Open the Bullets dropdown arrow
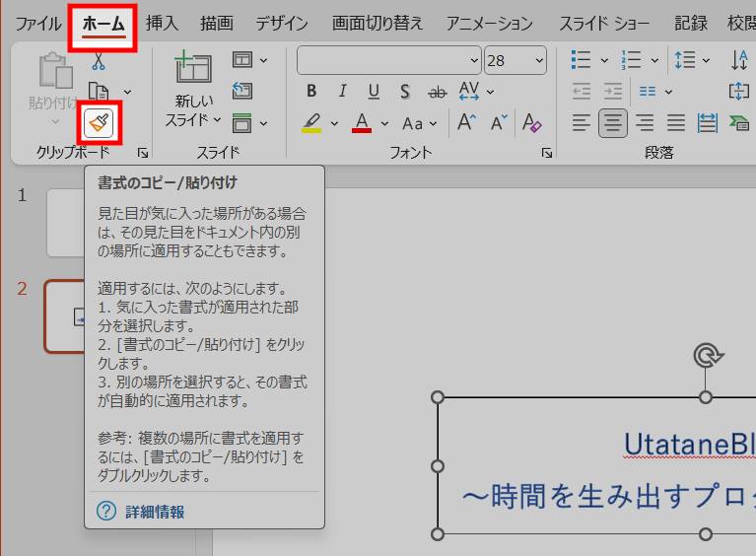 [x=604, y=60]
